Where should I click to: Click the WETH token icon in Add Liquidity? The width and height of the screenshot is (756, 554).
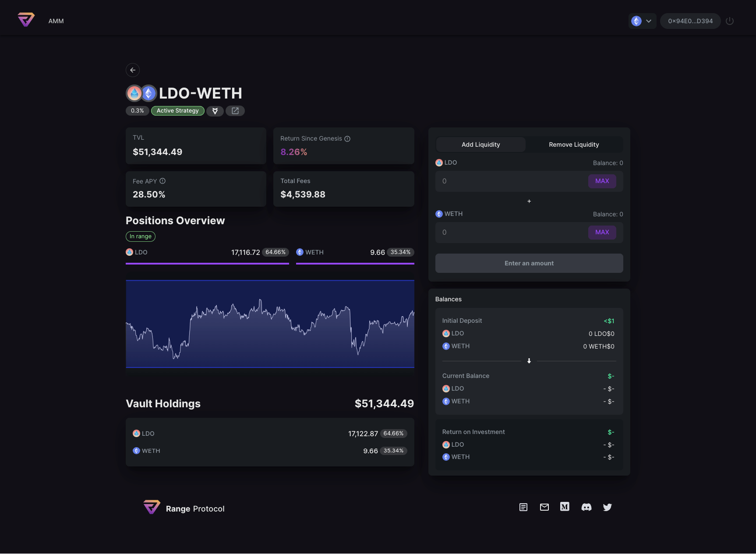pyautogui.click(x=439, y=214)
